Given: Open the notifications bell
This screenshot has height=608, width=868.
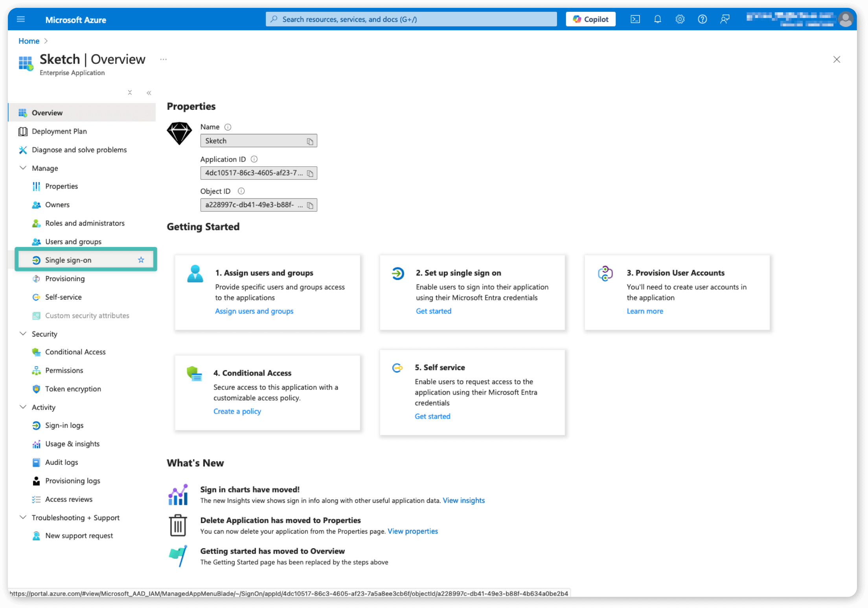Looking at the screenshot, I should click(657, 19).
